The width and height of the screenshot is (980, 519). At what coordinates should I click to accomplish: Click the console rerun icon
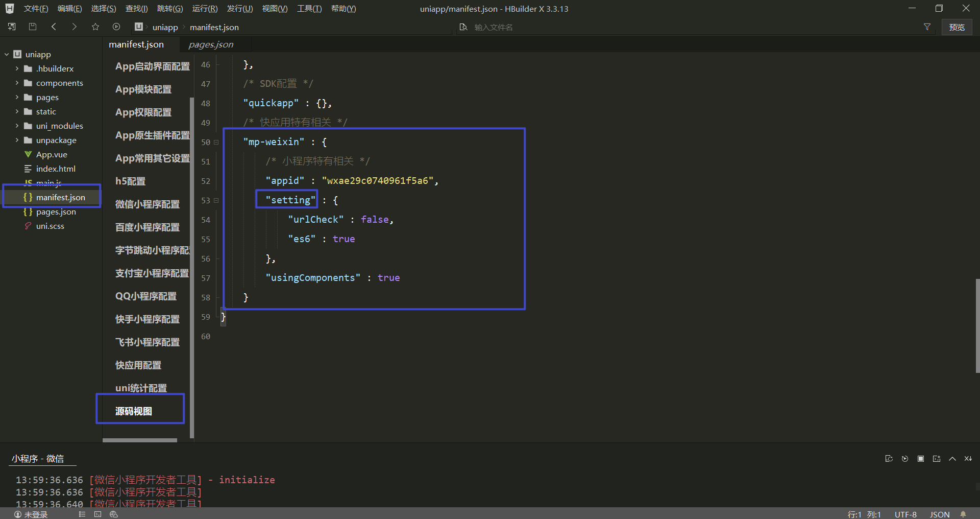point(905,459)
